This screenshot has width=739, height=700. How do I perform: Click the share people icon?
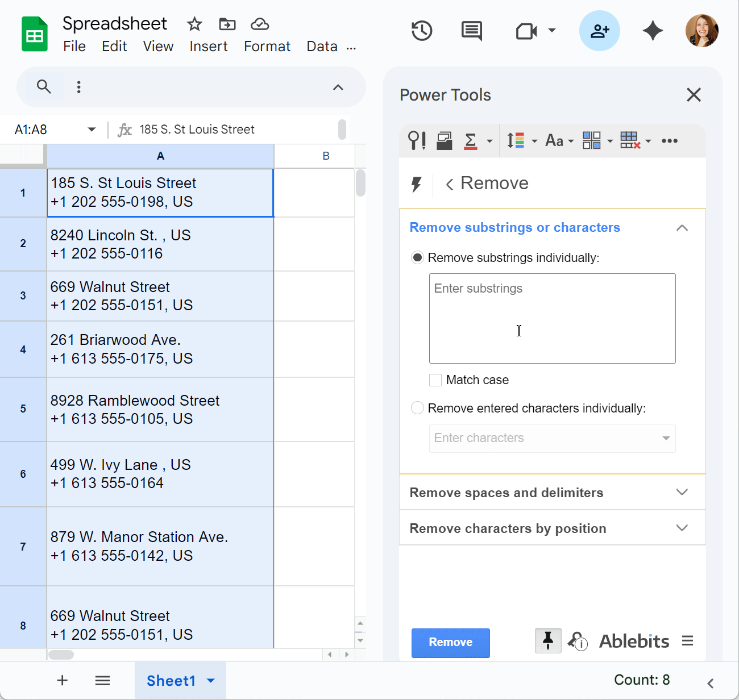click(x=599, y=31)
